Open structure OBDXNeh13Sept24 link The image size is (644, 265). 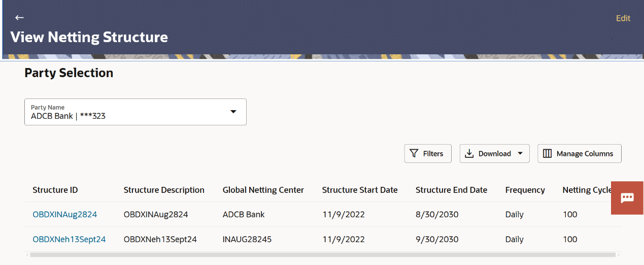(69, 239)
